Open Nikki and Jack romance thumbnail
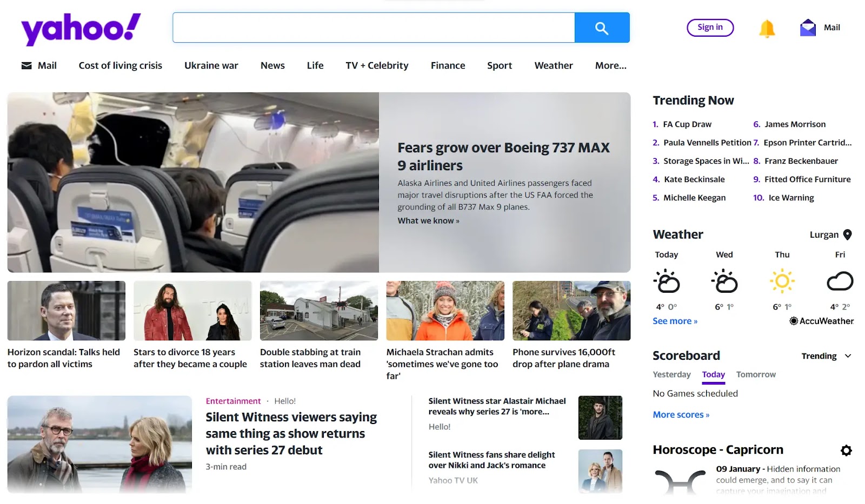The width and height of the screenshot is (865, 504). point(600,471)
